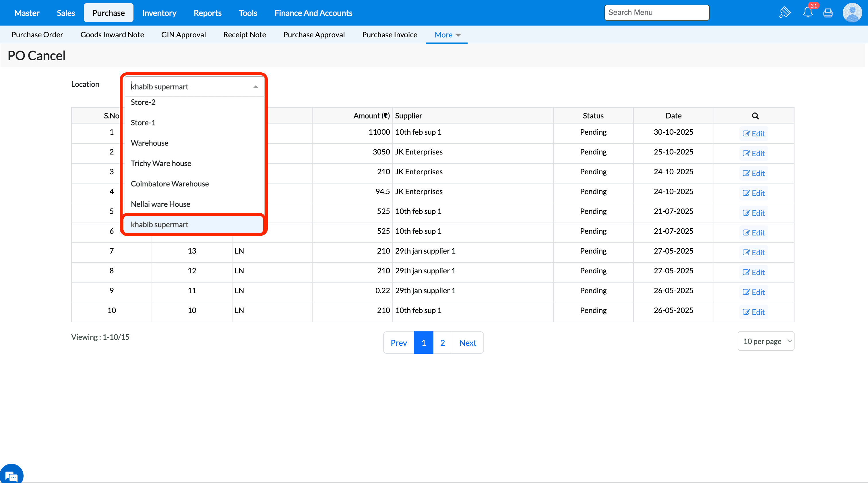Click the table search magnifier icon
Viewport: 868px width, 483px height.
coord(755,116)
